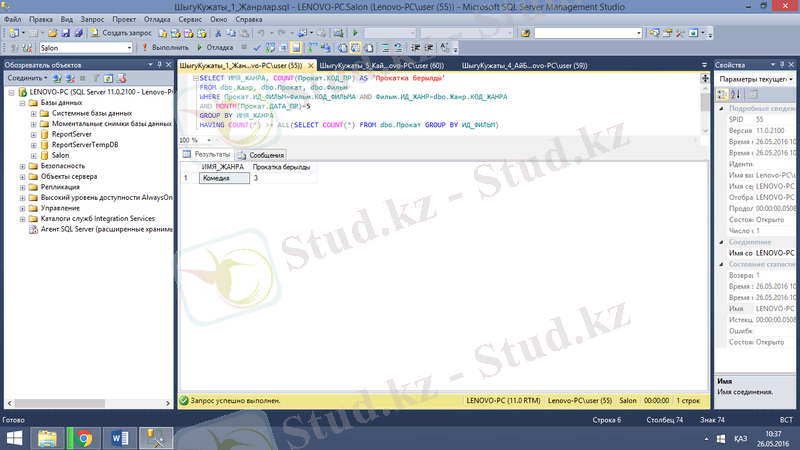Toggle Include Actual Execution Plan icon

312,47
